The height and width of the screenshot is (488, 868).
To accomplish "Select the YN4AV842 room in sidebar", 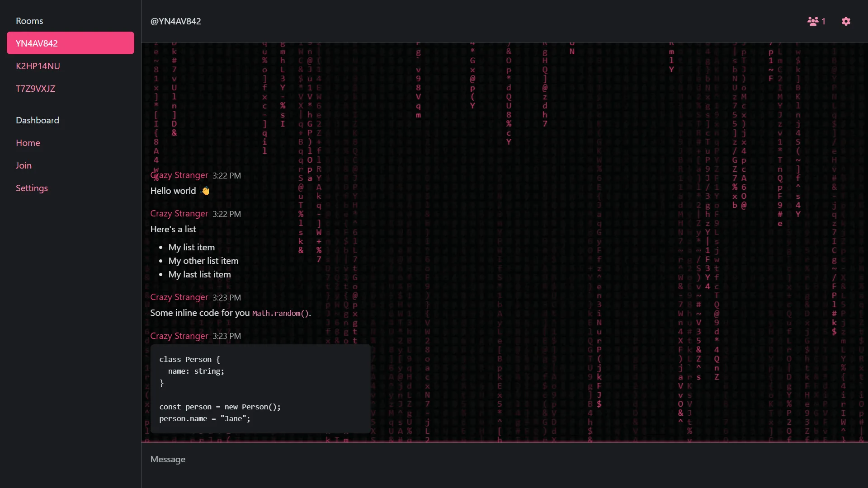I will pyautogui.click(x=70, y=43).
